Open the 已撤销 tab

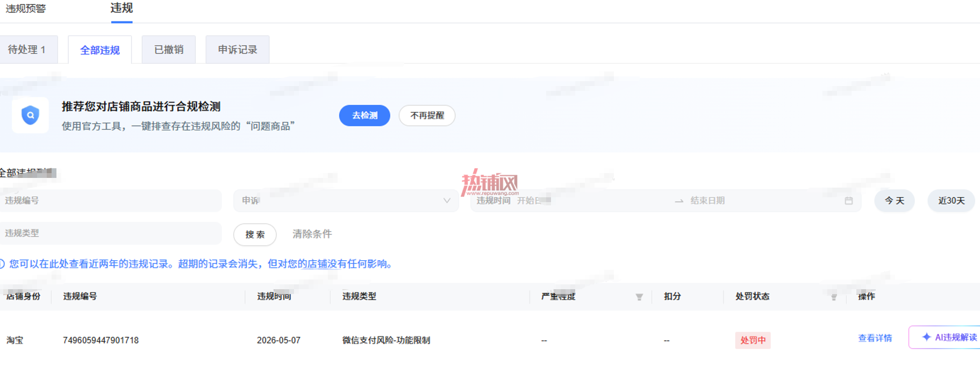click(169, 49)
